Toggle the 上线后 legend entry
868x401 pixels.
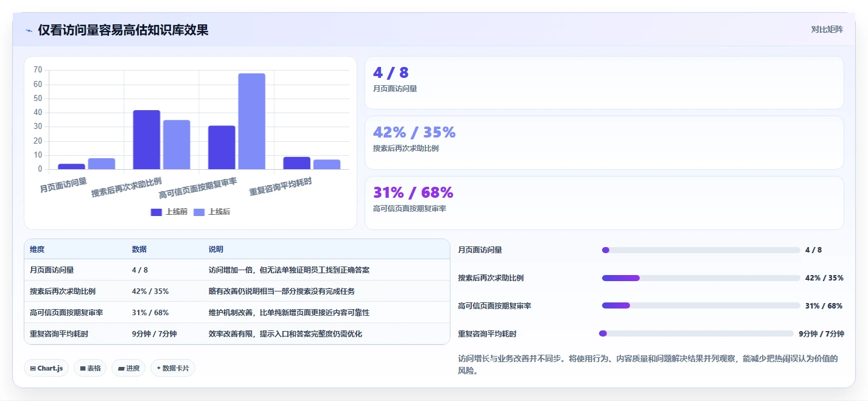click(211, 212)
